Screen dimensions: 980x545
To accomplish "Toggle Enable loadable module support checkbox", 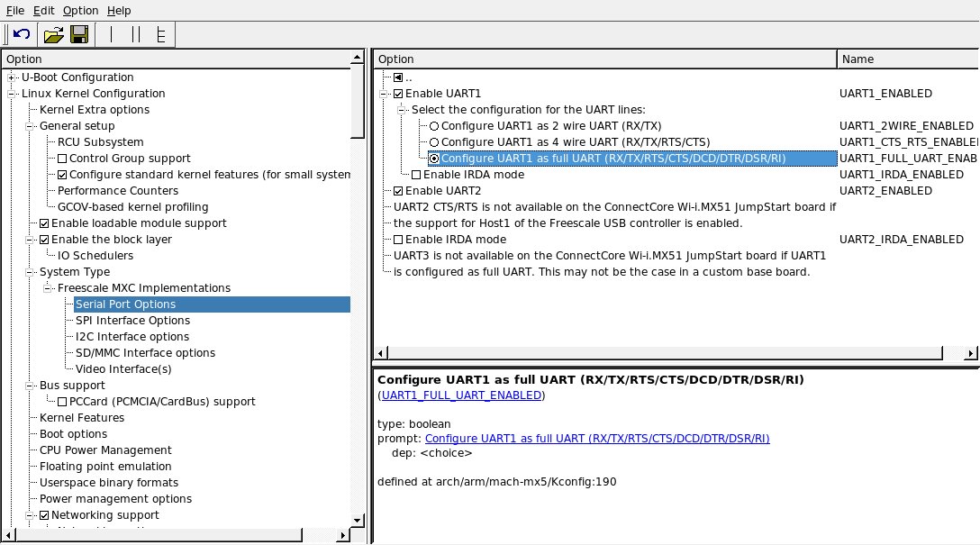I will (44, 223).
